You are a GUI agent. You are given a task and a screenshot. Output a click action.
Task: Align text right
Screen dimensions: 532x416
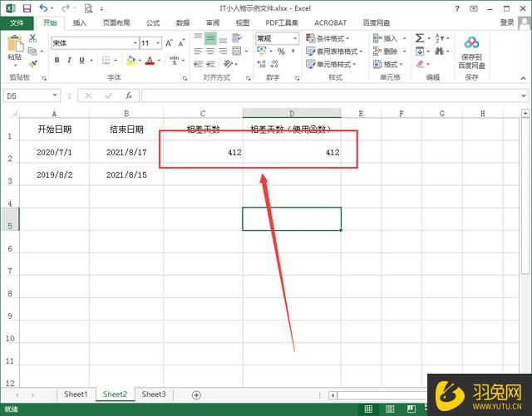tap(223, 51)
